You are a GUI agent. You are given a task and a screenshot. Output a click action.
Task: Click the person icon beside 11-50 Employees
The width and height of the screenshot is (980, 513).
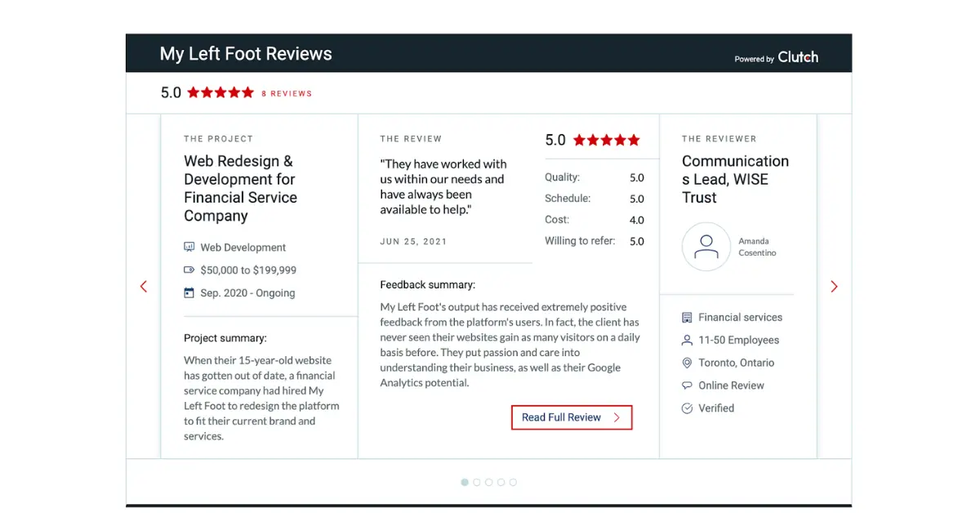pos(687,340)
